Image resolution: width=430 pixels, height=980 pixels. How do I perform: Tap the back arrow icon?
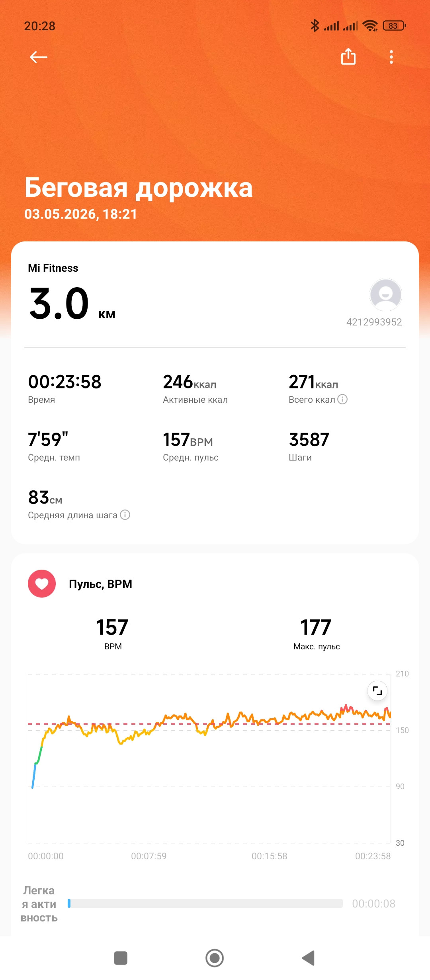tap(39, 57)
